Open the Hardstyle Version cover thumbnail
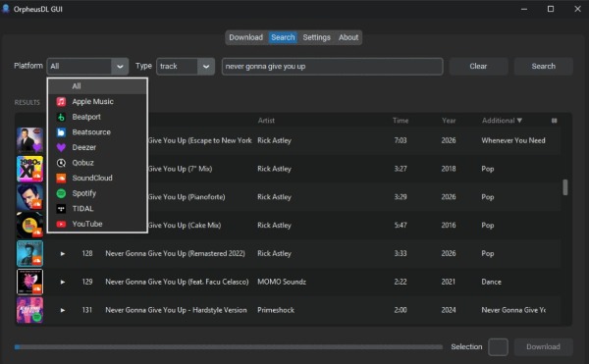Screen dimensions: 589x364 (x=29, y=310)
